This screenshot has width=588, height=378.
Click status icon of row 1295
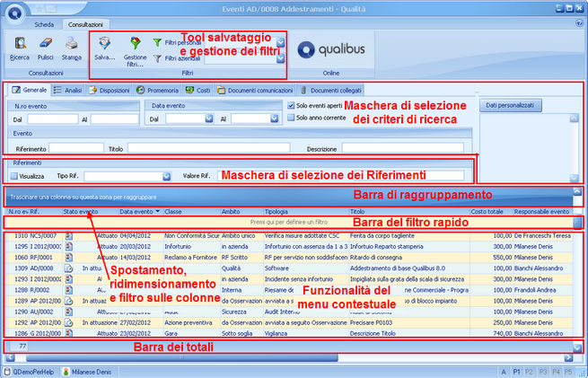point(68,247)
